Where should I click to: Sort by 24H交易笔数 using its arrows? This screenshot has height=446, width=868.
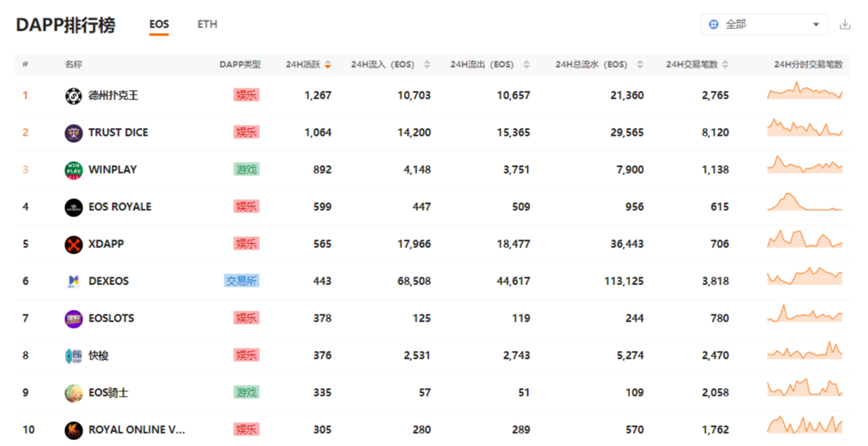tap(726, 65)
